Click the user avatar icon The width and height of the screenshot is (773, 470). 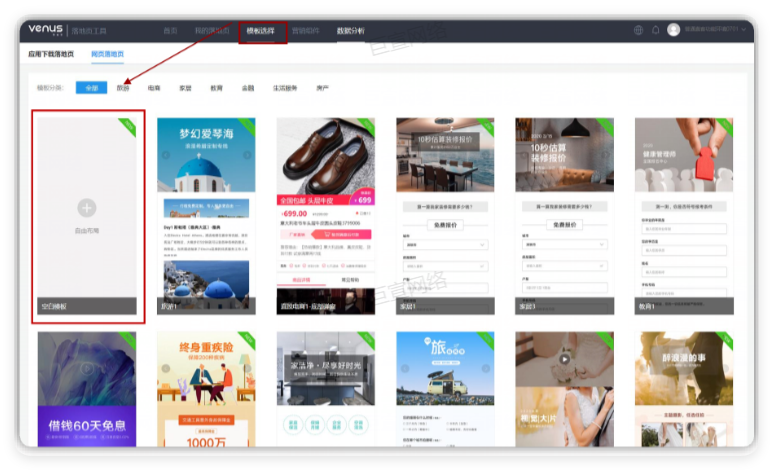pyautogui.click(x=673, y=30)
